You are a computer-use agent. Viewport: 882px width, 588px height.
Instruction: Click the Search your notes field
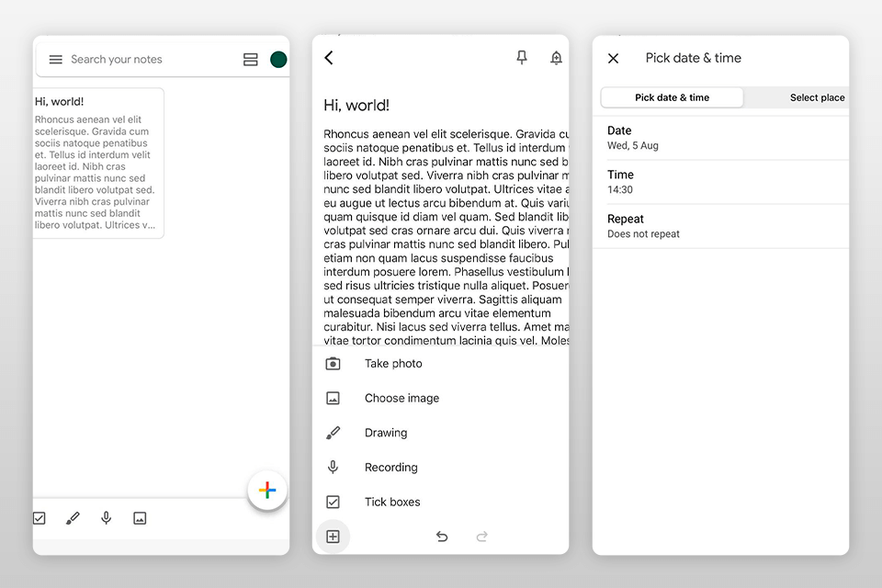tap(117, 60)
